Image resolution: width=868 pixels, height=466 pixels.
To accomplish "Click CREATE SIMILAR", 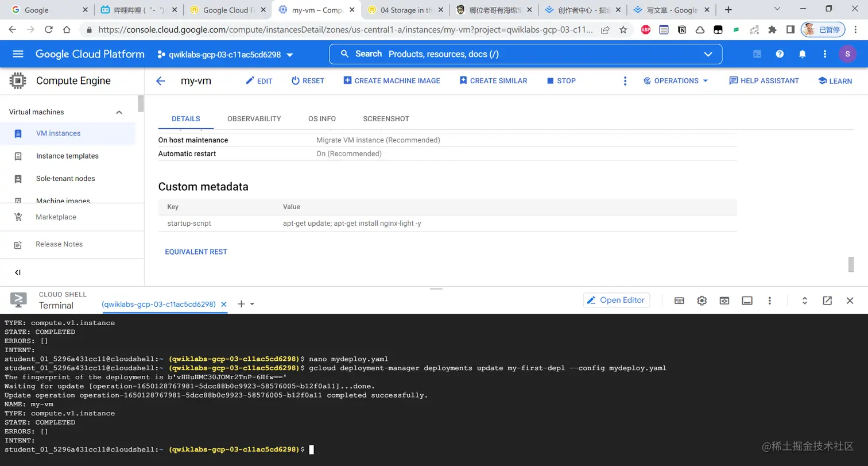I will [493, 81].
